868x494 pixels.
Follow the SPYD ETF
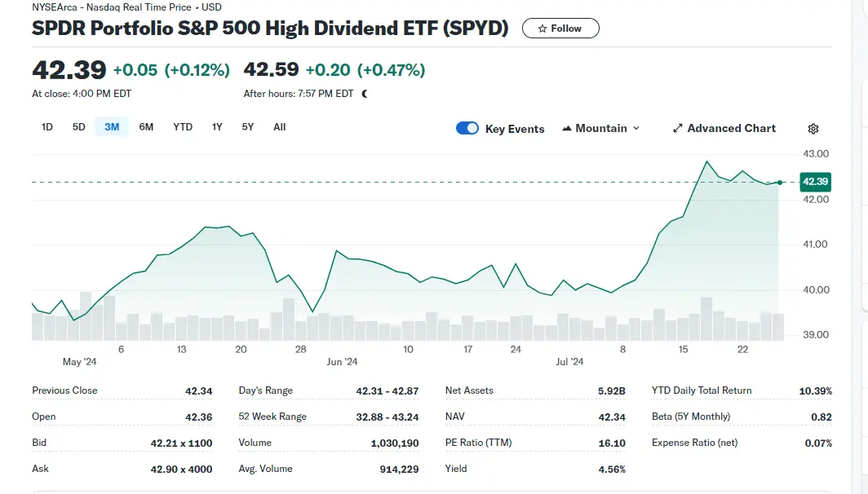(560, 29)
